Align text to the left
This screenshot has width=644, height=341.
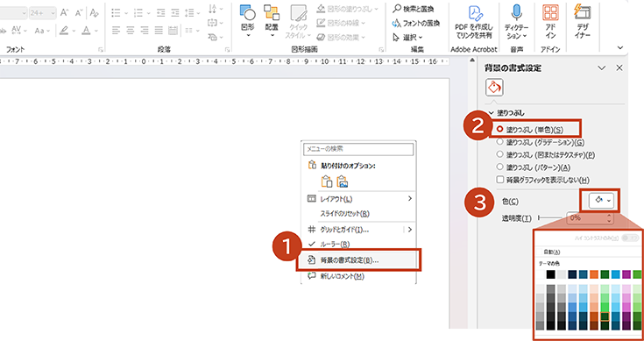pos(116,31)
